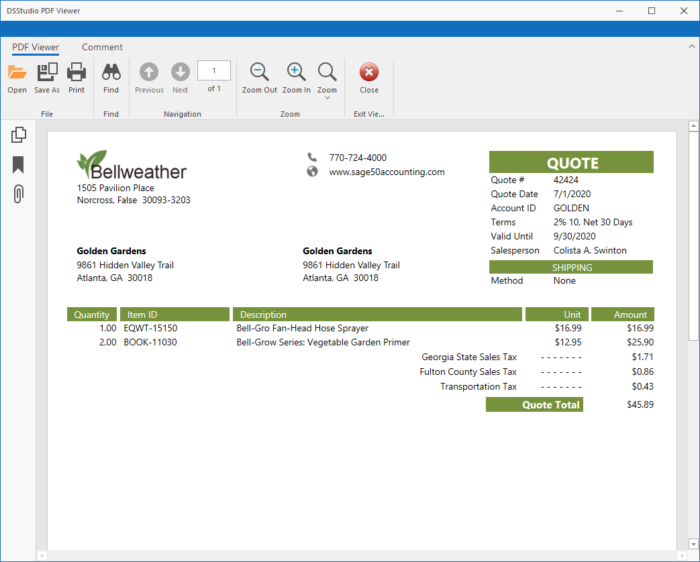This screenshot has width=700, height=562.
Task: Select item ID EQWT-15150
Action: click(150, 328)
